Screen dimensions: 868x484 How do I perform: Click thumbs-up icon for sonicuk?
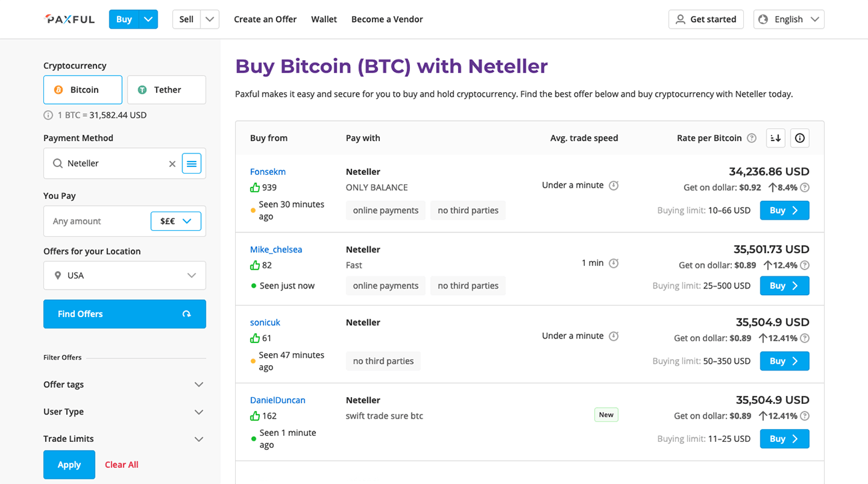[255, 338]
